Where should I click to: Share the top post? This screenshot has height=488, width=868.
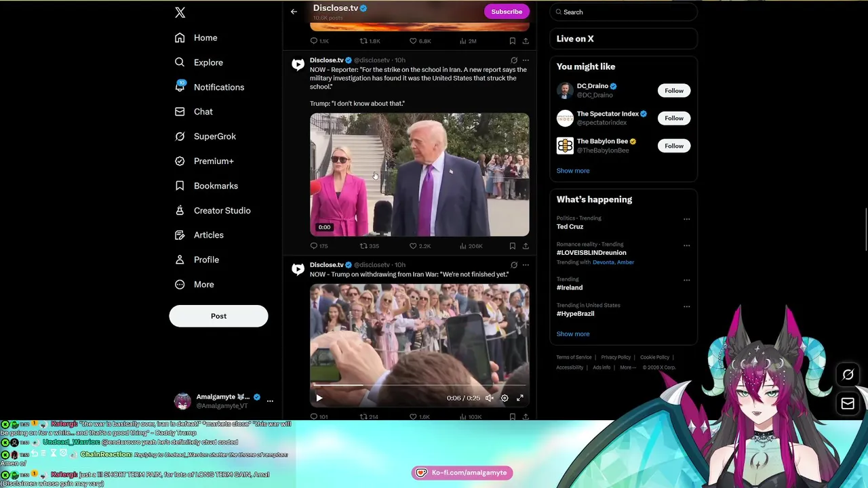[x=526, y=41]
